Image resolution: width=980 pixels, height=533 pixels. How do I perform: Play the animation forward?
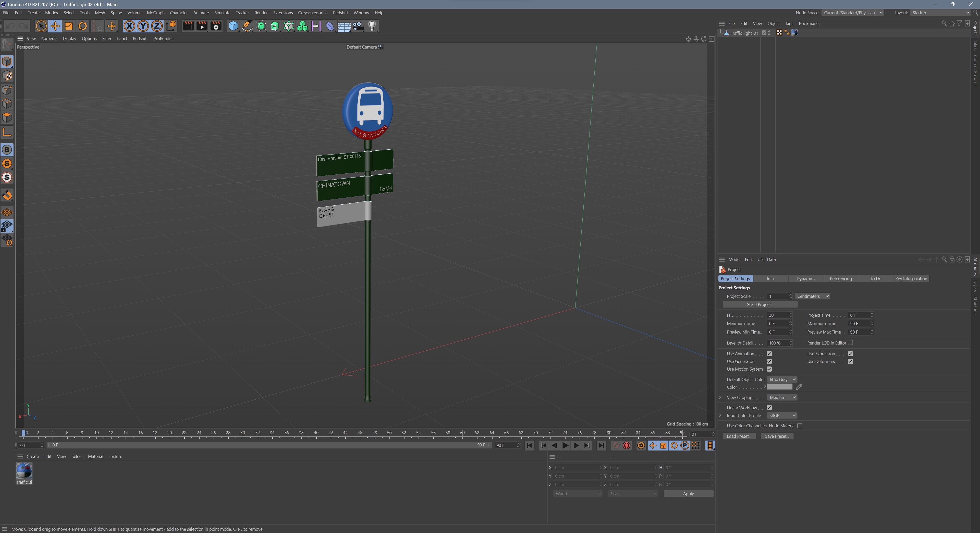565,445
